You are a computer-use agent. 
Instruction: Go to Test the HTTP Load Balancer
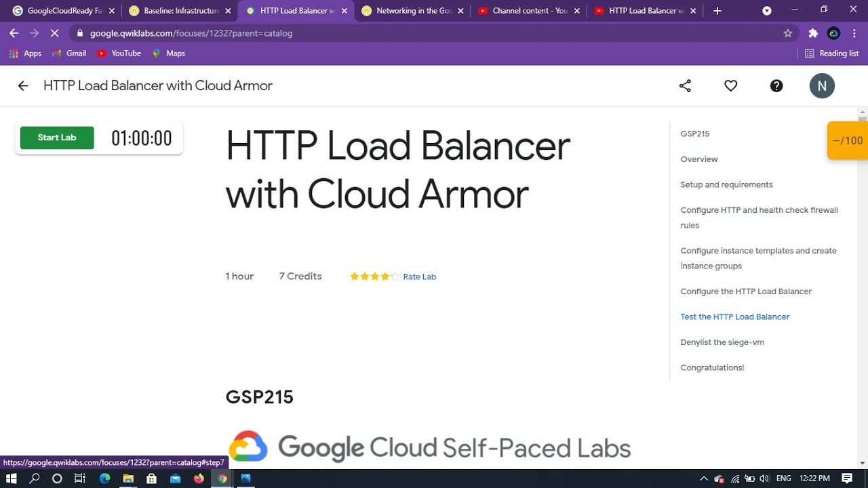coord(734,317)
